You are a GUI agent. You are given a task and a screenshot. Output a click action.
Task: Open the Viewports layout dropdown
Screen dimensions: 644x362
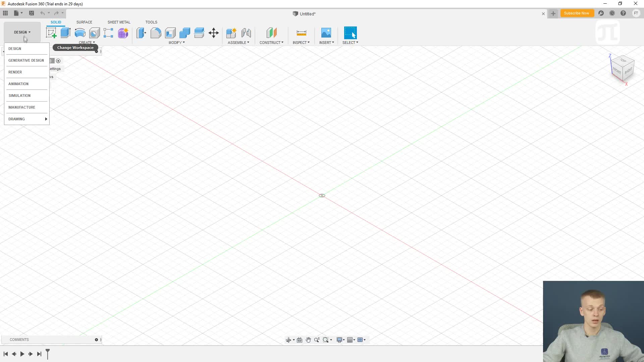[362, 340]
